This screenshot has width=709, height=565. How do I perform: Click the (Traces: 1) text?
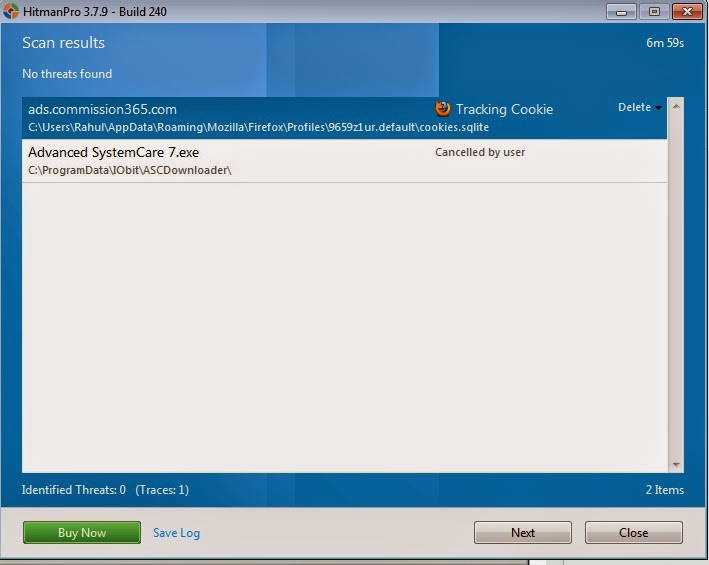pyautogui.click(x=162, y=490)
